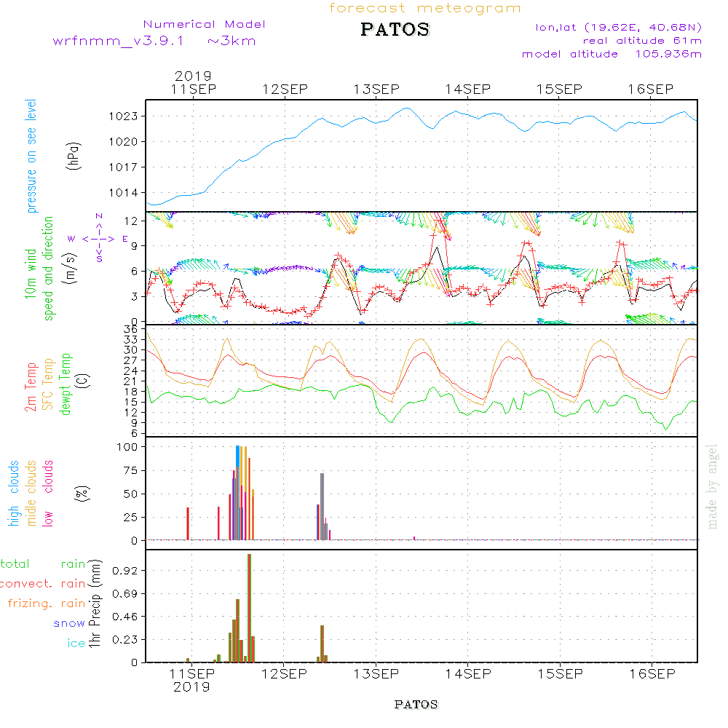Click the '(m/s)' unit label

coord(71,269)
